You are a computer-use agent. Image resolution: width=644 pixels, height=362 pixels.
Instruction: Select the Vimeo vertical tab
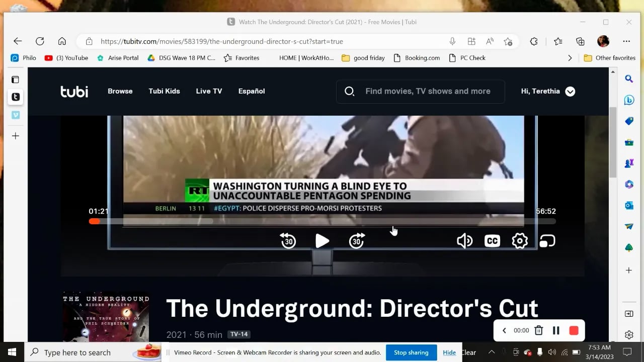click(16, 115)
